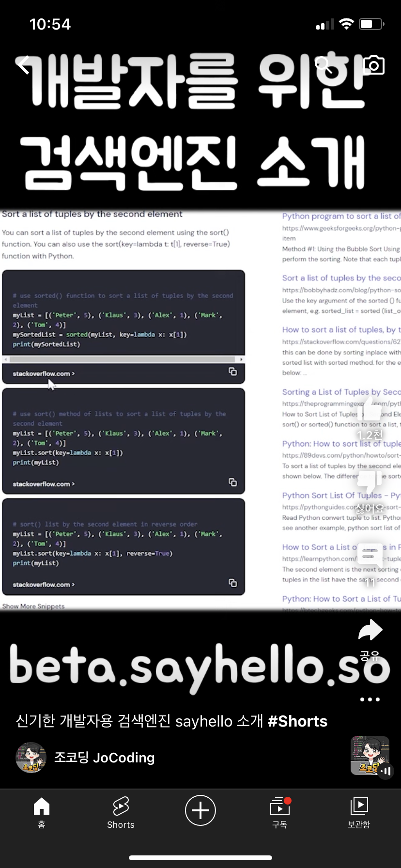
Task: Open the camera to create a Short
Action: 373,65
